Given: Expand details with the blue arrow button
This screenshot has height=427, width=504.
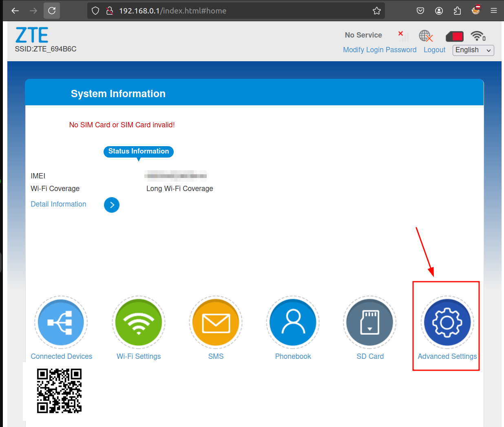Looking at the screenshot, I should click(112, 205).
